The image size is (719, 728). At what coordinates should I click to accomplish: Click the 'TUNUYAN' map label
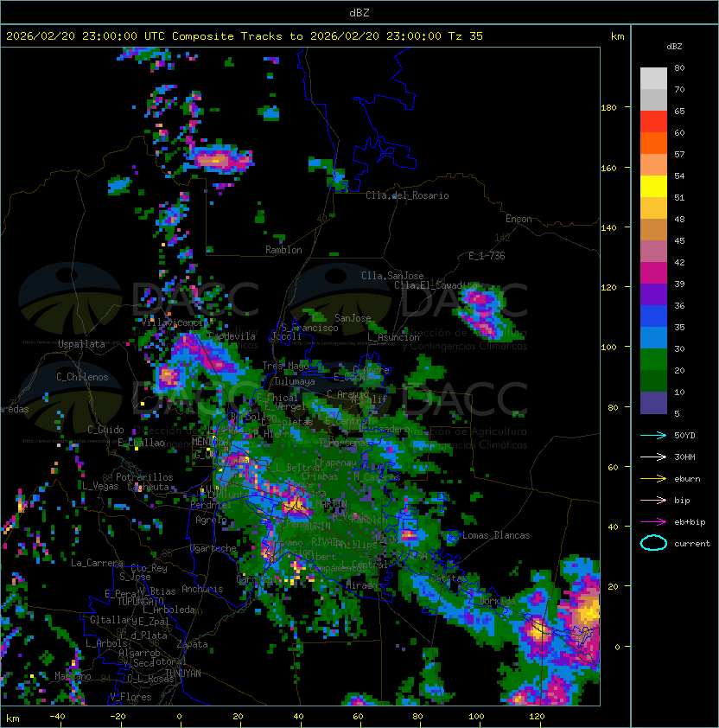coord(183,674)
